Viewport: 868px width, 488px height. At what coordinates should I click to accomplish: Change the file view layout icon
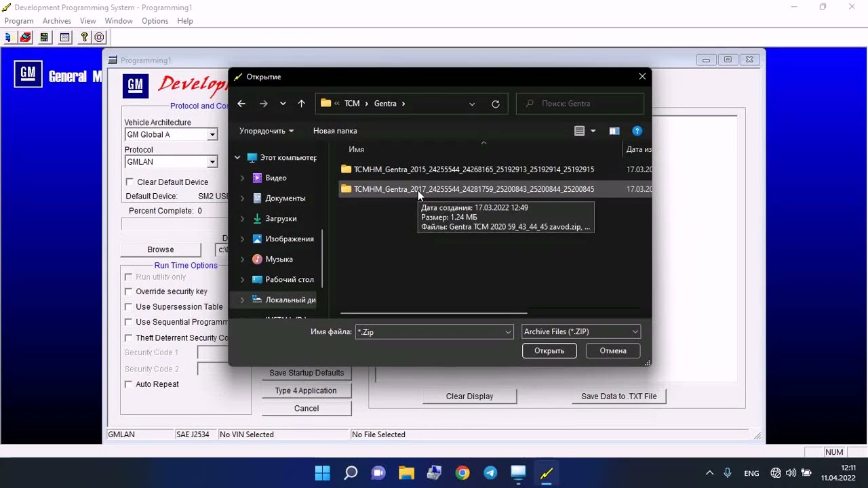[579, 131]
